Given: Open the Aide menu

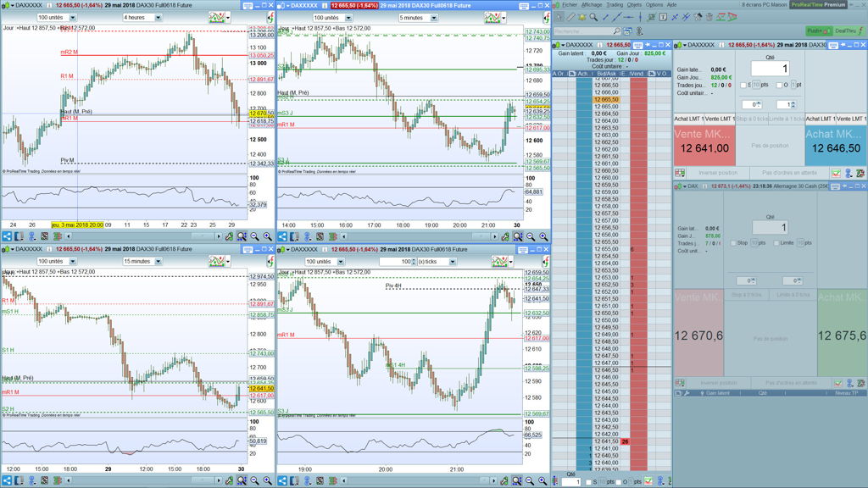Looking at the screenshot, I should (671, 4).
